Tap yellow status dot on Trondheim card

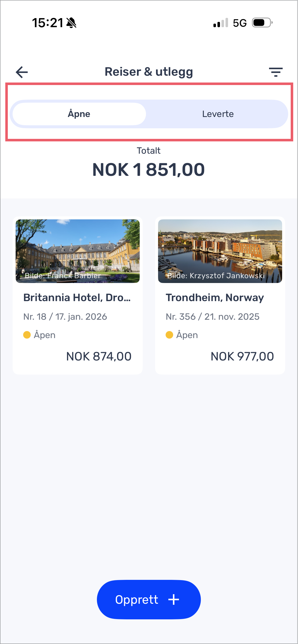point(169,335)
